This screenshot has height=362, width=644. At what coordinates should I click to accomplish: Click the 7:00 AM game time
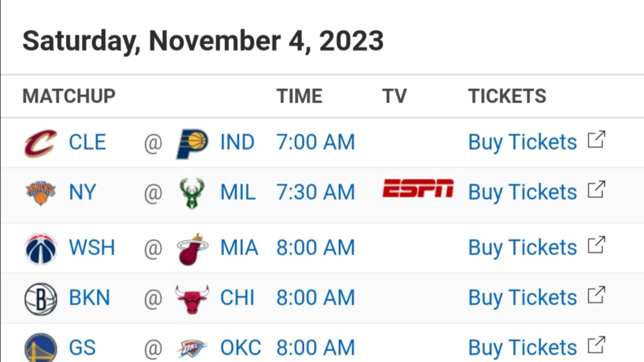(x=315, y=142)
